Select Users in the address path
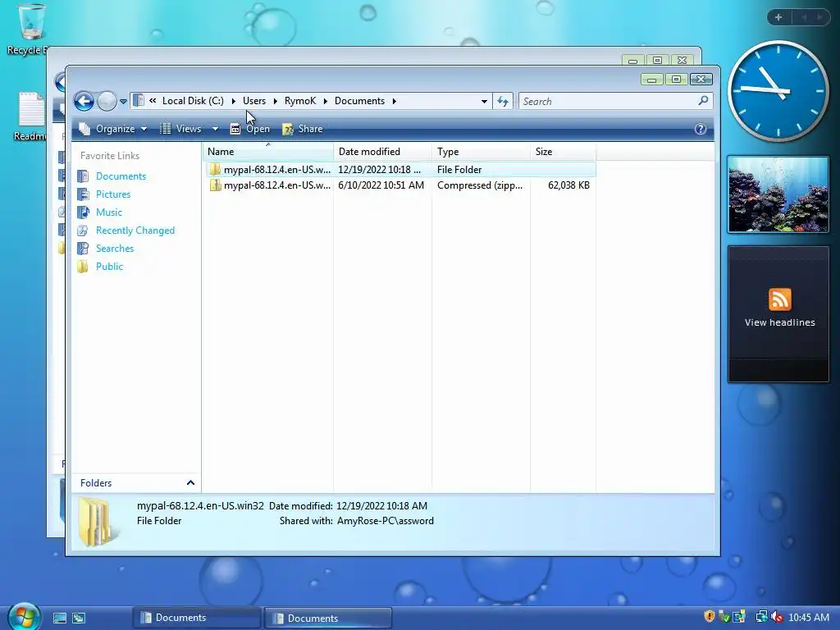Screen dimensions: 840x630 254,101
